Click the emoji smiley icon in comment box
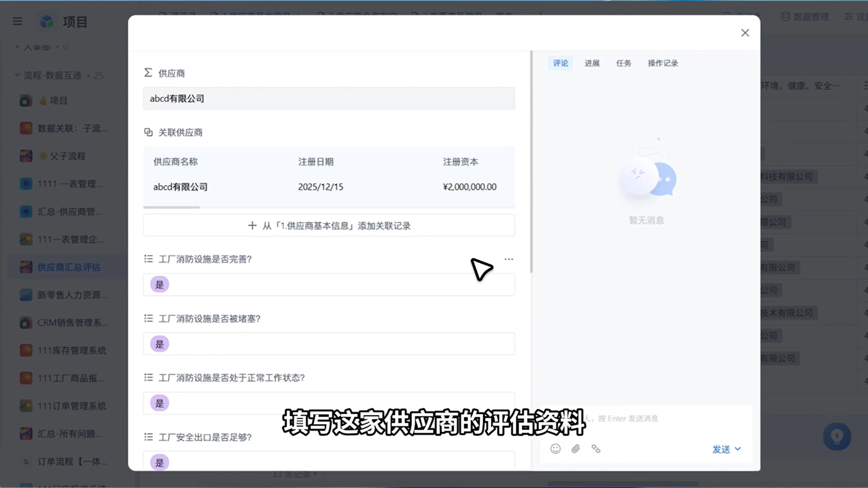Image resolution: width=868 pixels, height=488 pixels. pyautogui.click(x=555, y=449)
